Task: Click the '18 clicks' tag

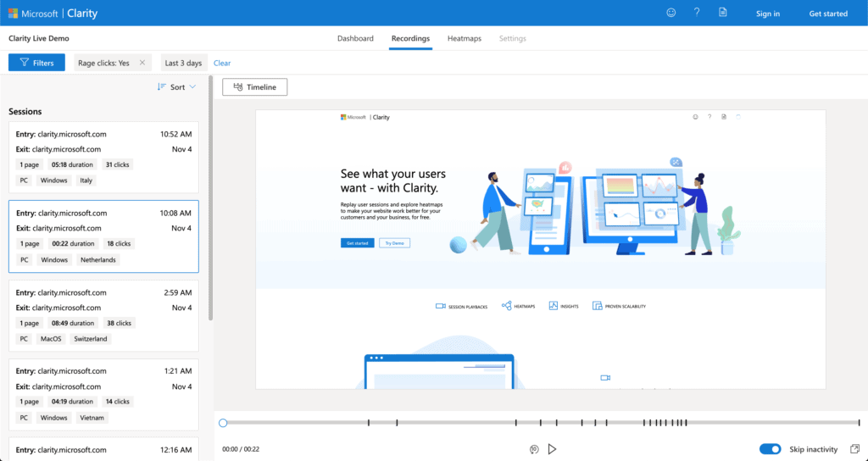Action: click(119, 243)
